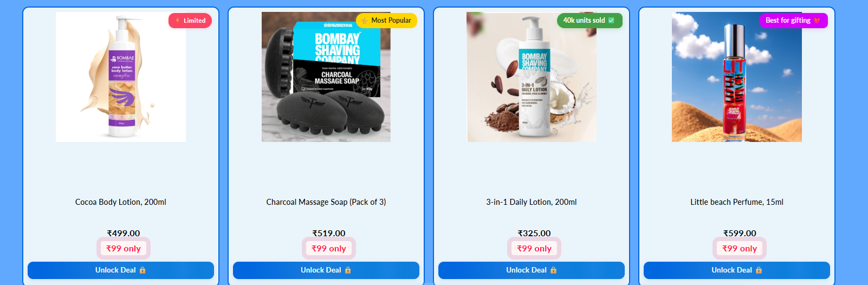Unlock Deal for Little beach Perfume
This screenshot has height=285, width=868.
737,270
